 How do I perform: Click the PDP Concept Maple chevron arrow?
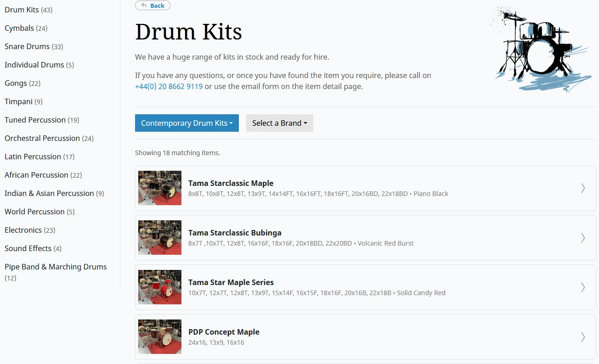(583, 336)
